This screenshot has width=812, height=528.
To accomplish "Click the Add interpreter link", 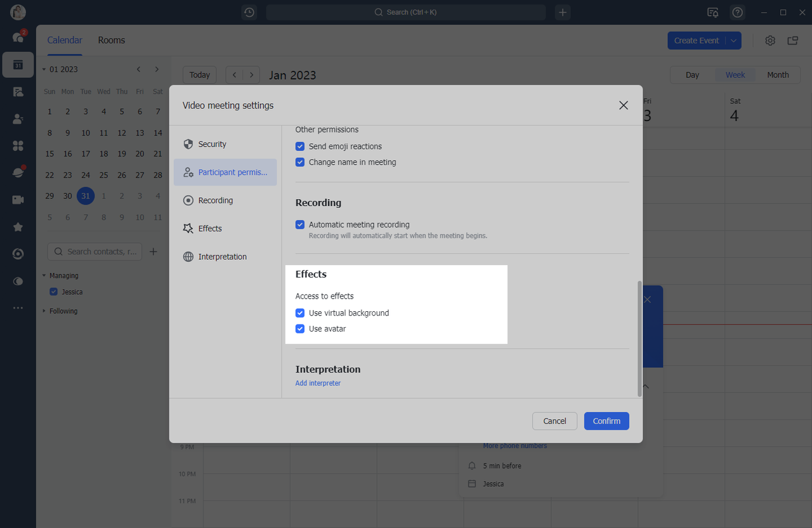I will [318, 383].
